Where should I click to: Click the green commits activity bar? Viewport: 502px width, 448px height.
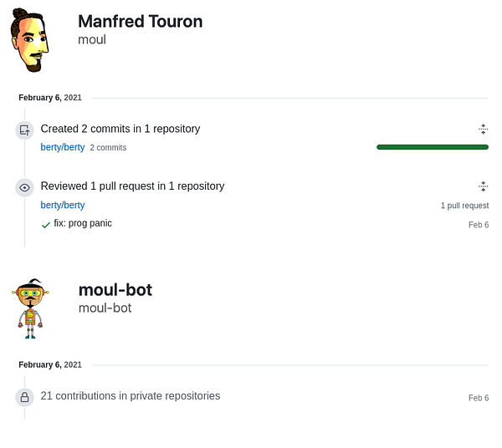[x=433, y=147]
